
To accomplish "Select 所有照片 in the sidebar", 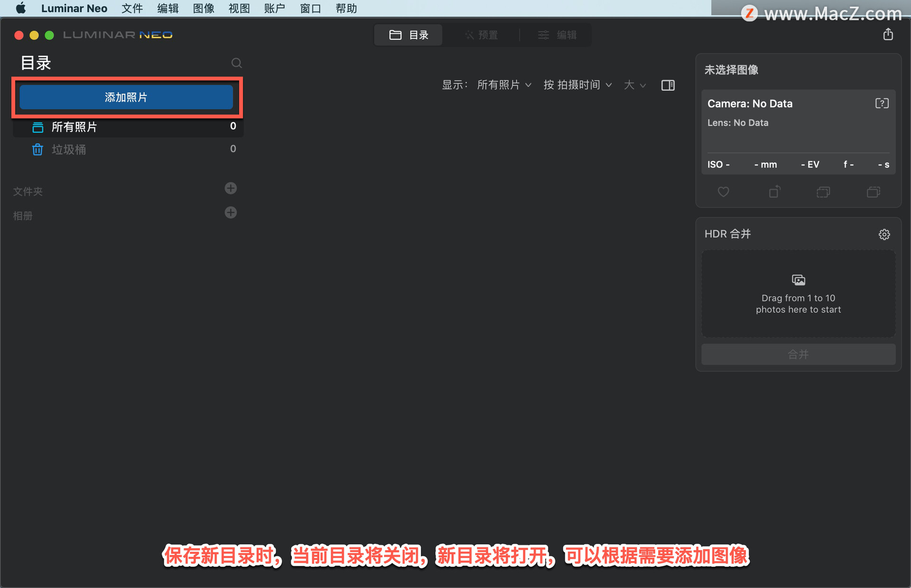I will (x=128, y=127).
